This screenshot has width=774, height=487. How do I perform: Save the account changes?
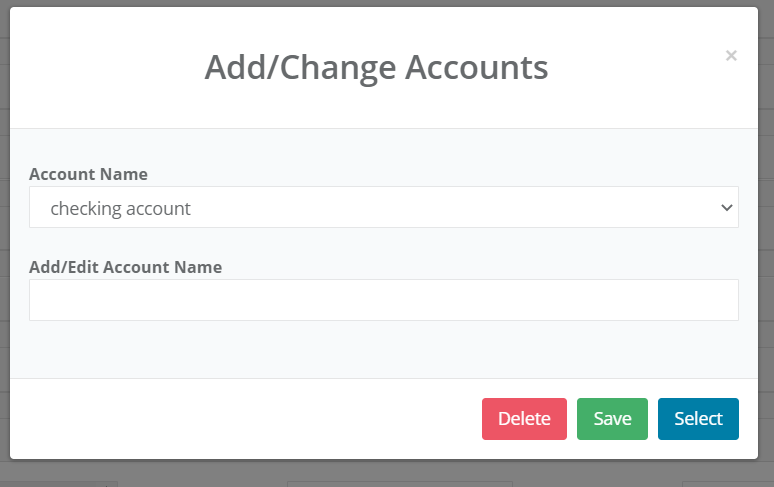[612, 419]
